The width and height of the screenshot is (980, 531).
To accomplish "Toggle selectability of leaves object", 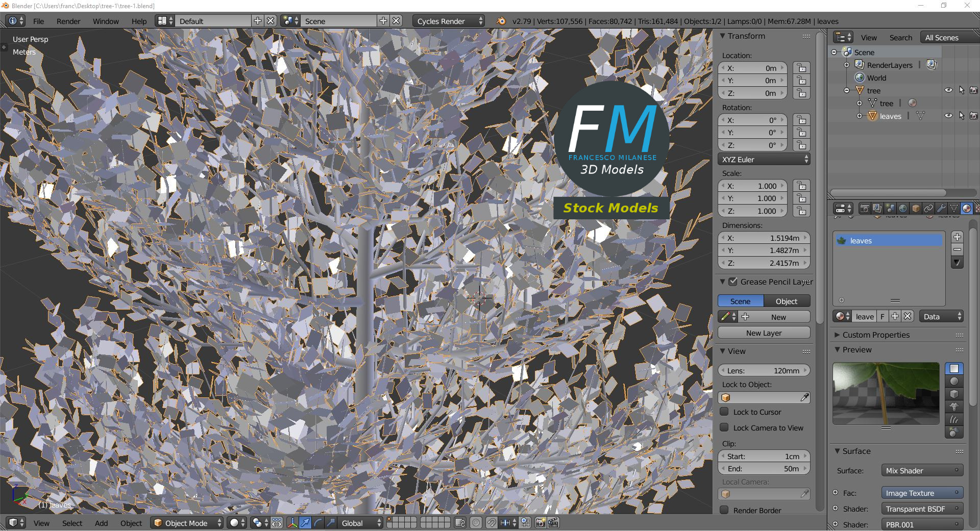I will 962,116.
